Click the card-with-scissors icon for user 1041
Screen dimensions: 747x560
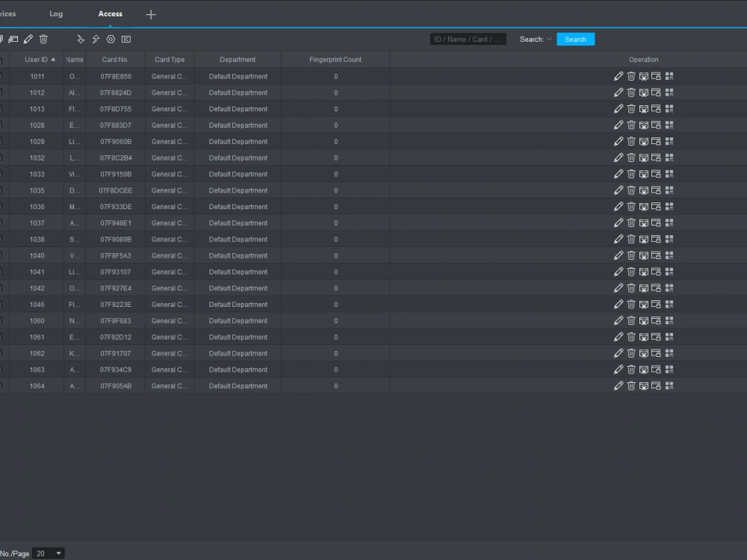click(644, 272)
